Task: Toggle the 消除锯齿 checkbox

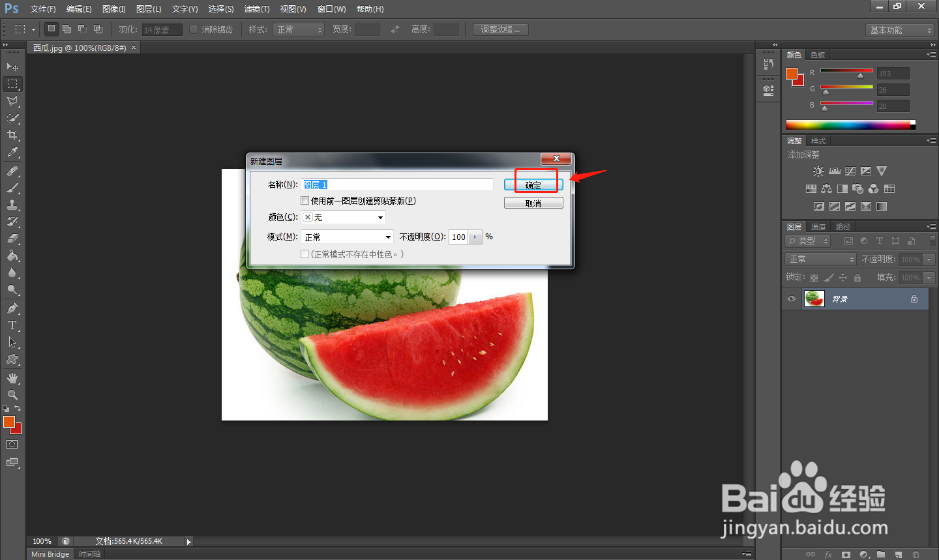Action: [194, 29]
